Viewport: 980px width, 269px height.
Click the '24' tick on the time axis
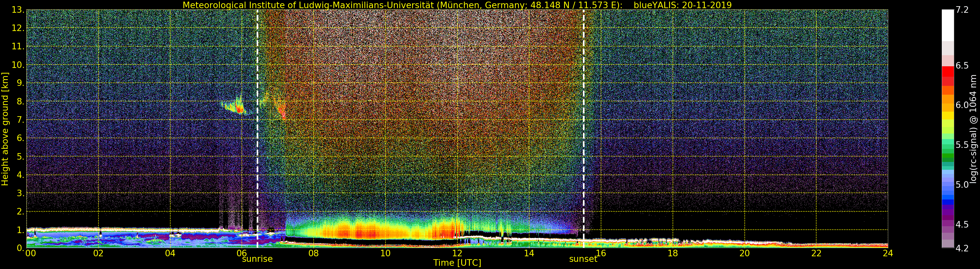[x=888, y=253]
